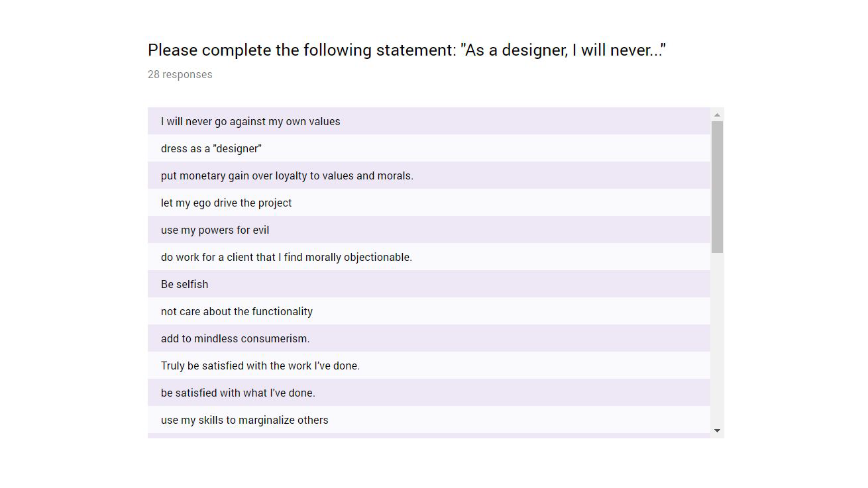Select "Truly be satisfied with the work I've done."

(x=260, y=366)
